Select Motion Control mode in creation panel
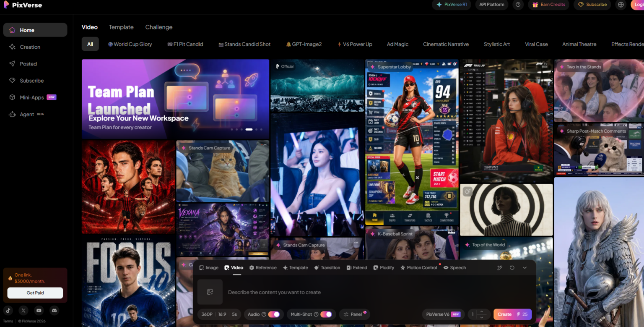The image size is (644, 327). pyautogui.click(x=418, y=267)
